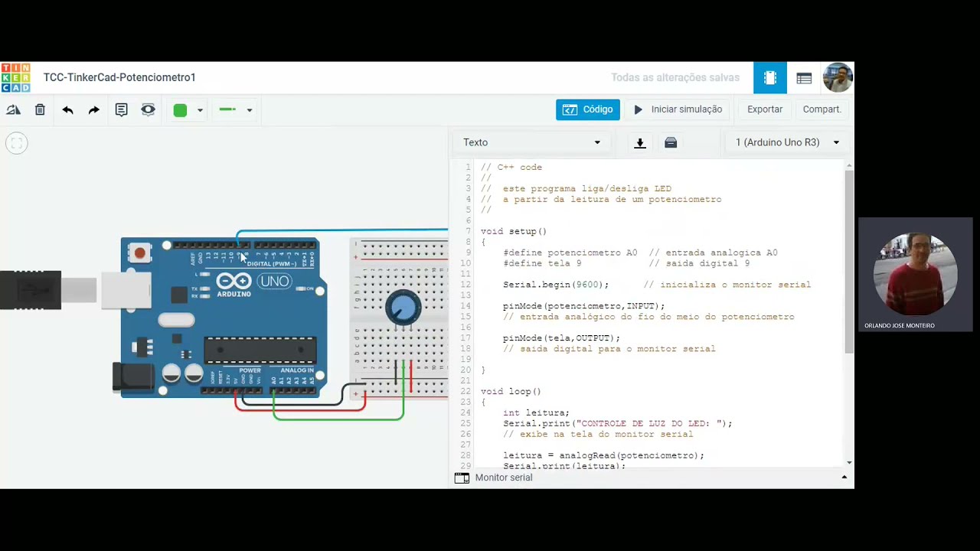The width and height of the screenshot is (980, 551).
Task: Select the green wire below Arduino
Action: [337, 418]
